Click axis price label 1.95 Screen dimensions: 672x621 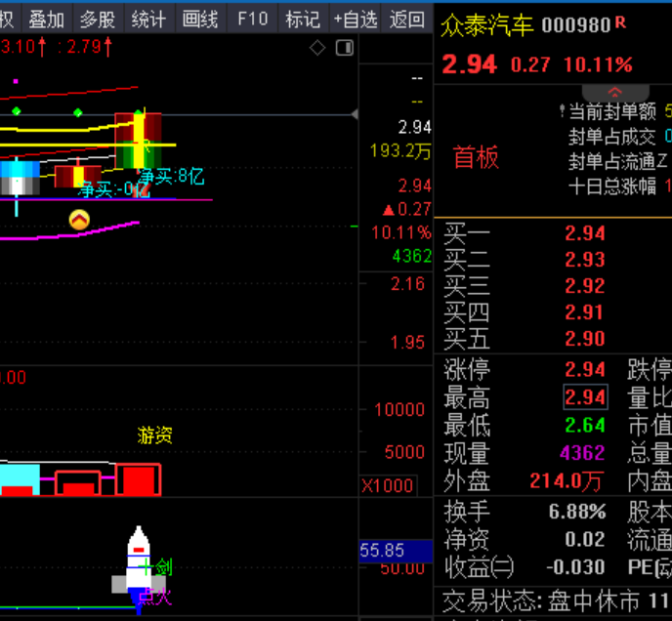tap(407, 343)
